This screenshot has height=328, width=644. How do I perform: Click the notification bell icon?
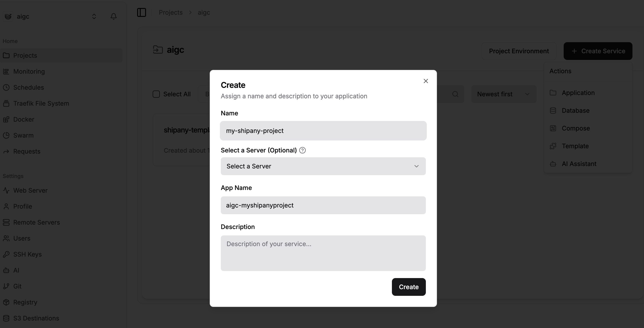[113, 16]
